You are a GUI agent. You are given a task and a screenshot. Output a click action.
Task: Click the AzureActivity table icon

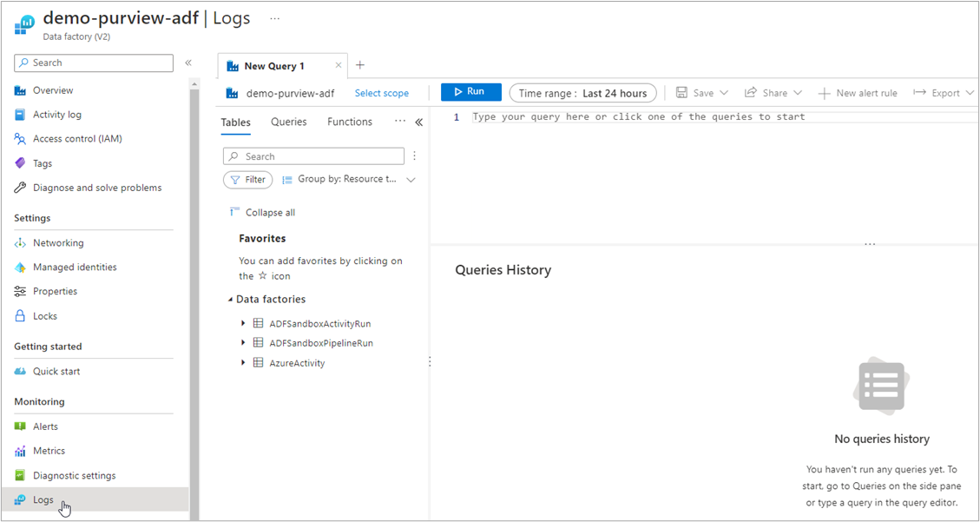[258, 362]
